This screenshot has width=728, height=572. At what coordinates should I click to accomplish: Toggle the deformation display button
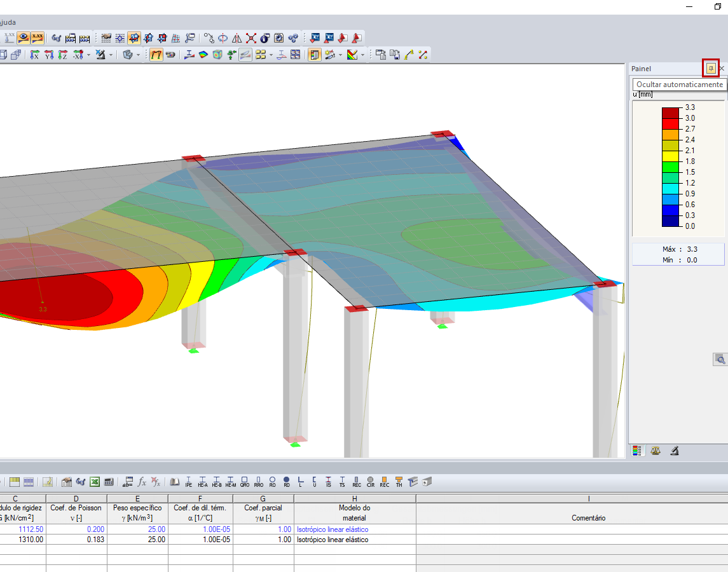[x=156, y=55]
